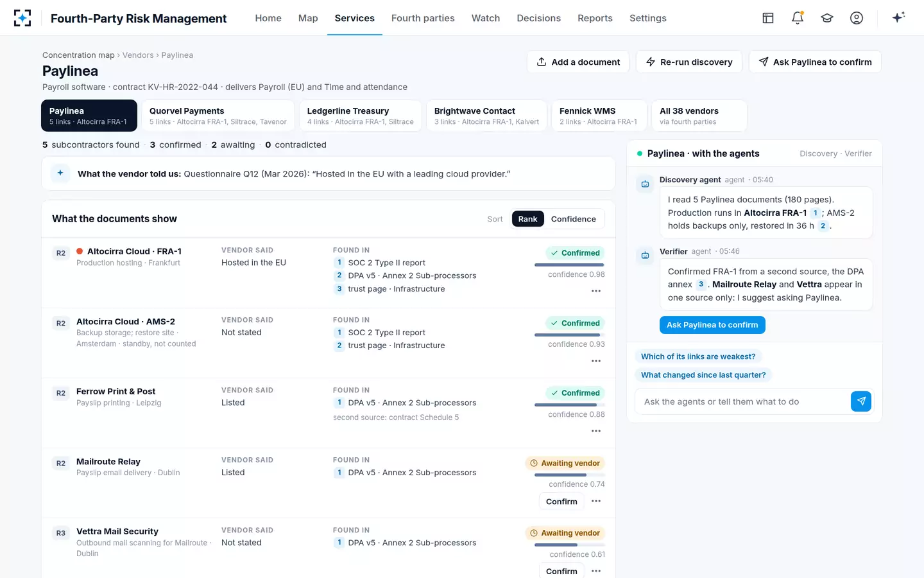Open the Reports navigation item
The image size is (924, 578).
pos(595,18)
